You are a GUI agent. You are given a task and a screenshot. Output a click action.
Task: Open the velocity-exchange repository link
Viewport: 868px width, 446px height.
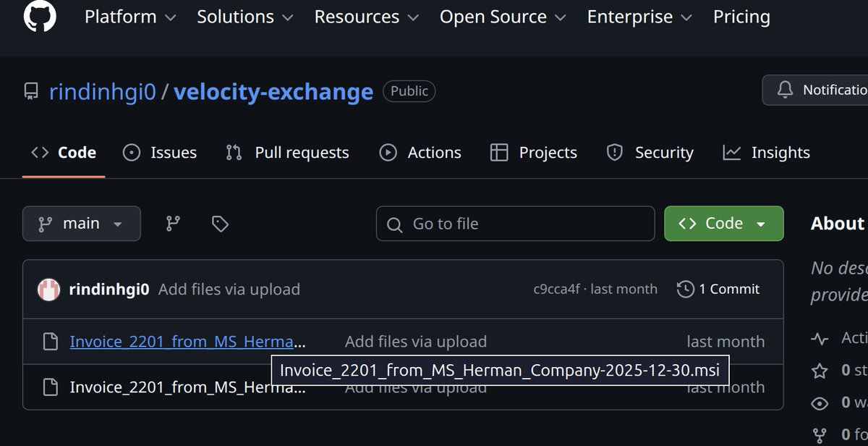point(273,92)
